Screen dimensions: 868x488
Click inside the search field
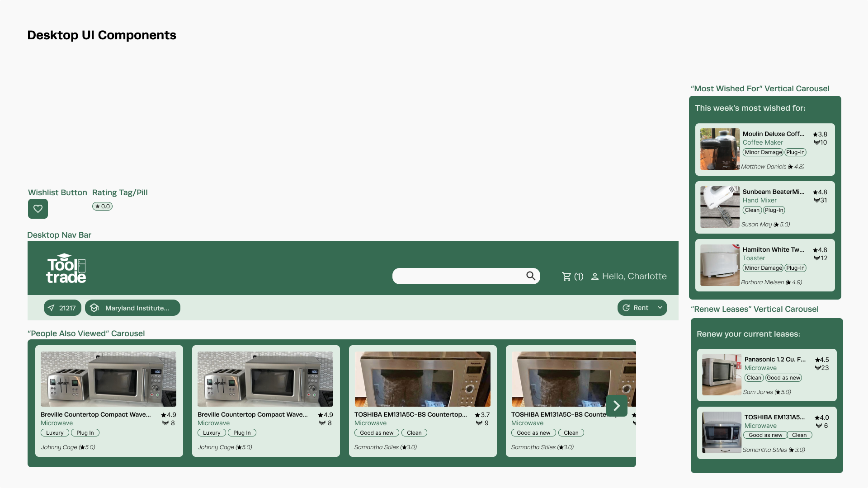[x=458, y=276]
